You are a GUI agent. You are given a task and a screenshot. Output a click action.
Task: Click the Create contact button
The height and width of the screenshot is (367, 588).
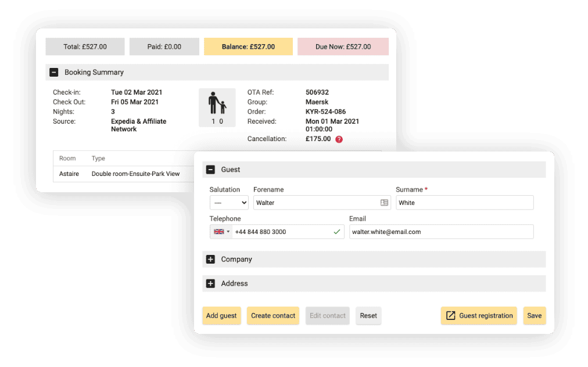(273, 316)
